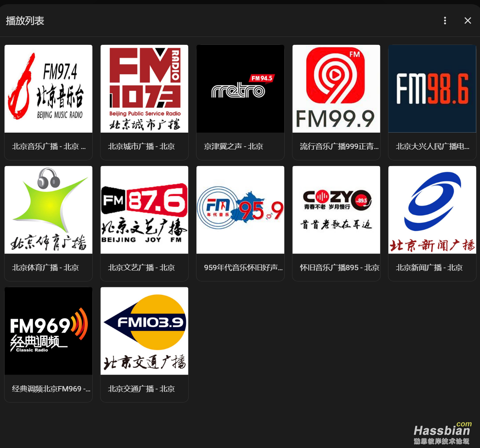Select the 北京体育广播 green star logo
480x448 pixels.
click(48, 210)
